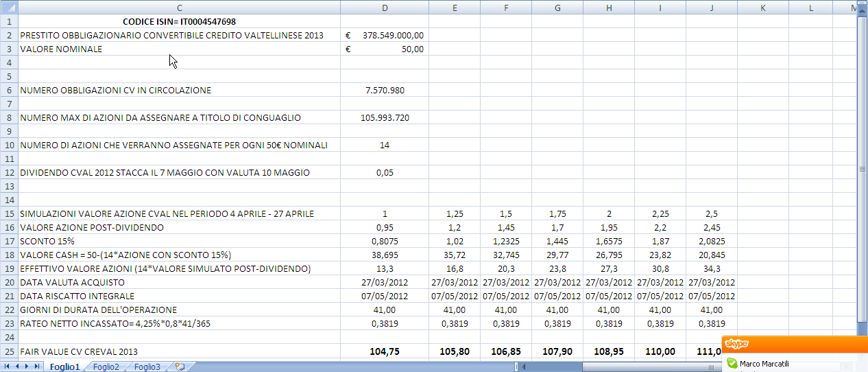The height and width of the screenshot is (372, 868).
Task: Click the last sheet navigation arrow
Action: (36, 367)
